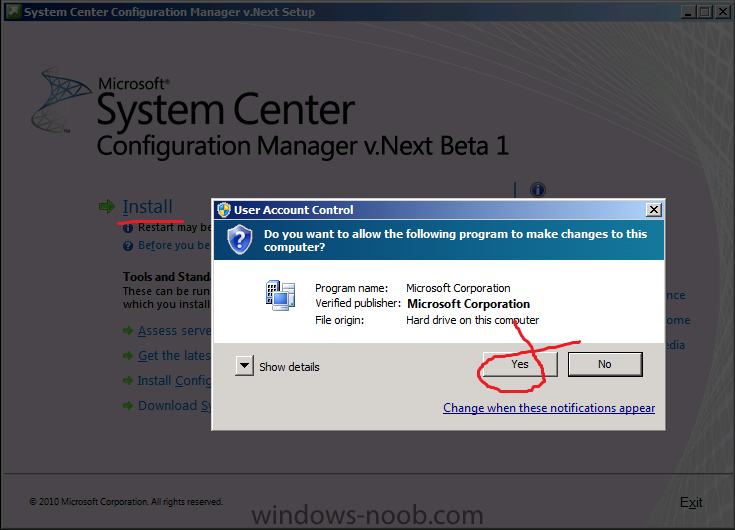Click the 'Program name:' label
This screenshot has width=735, height=530.
tap(352, 288)
